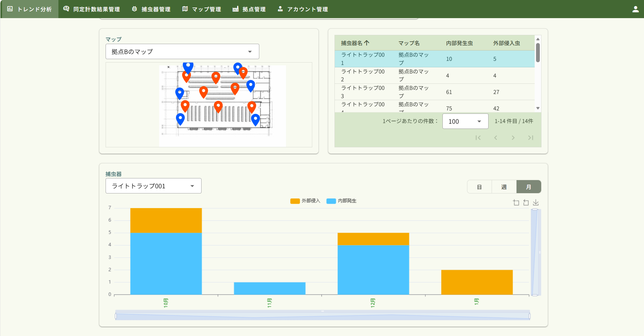Go to the next table page
The image size is (644, 336).
click(x=513, y=138)
